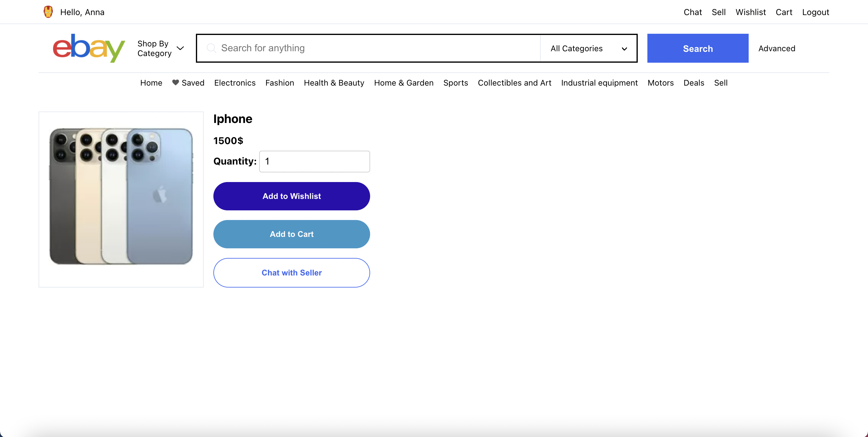
Task: Open the Sports category
Action: 455,83
